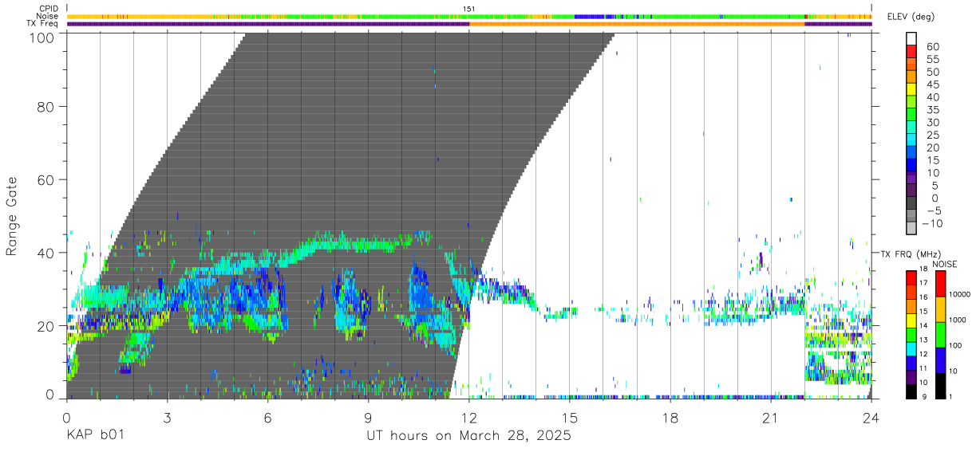Click the 10000 tick on NOISE legend
The width and height of the screenshot is (980, 452).
click(959, 294)
